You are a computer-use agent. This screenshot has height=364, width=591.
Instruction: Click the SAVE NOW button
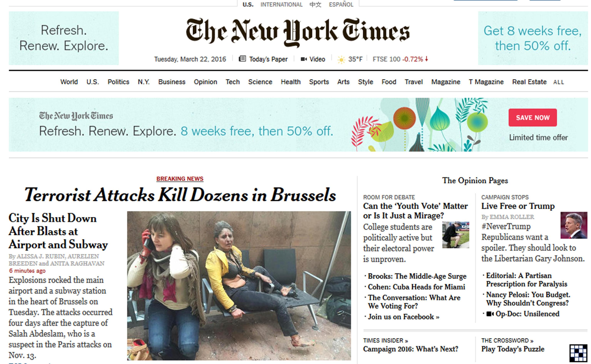[x=533, y=117]
